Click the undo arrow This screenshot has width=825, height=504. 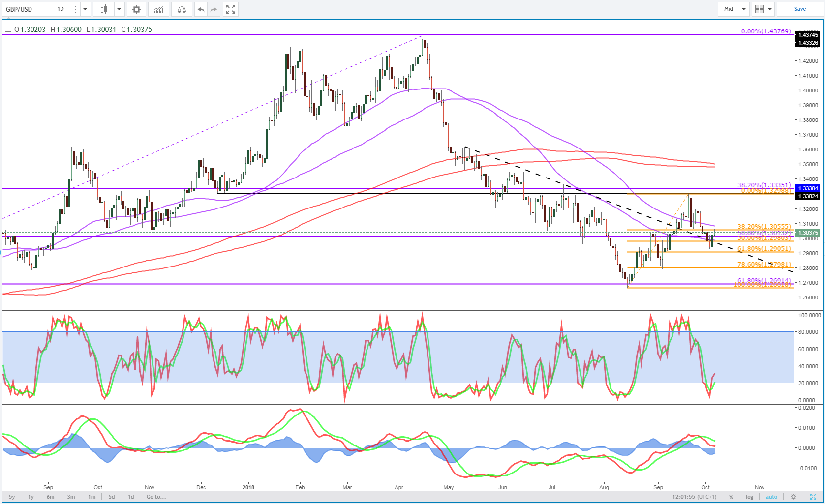coord(201,9)
